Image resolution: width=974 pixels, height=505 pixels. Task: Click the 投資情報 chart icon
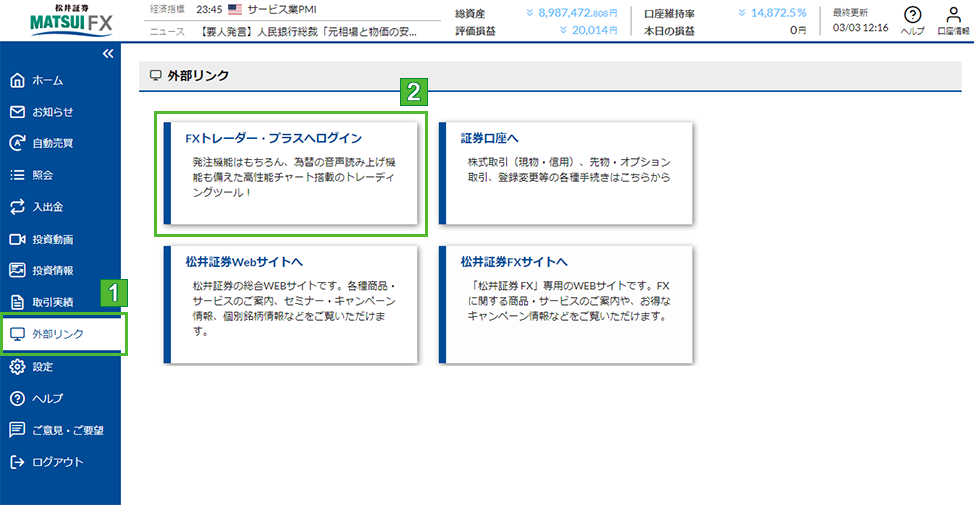(17, 270)
